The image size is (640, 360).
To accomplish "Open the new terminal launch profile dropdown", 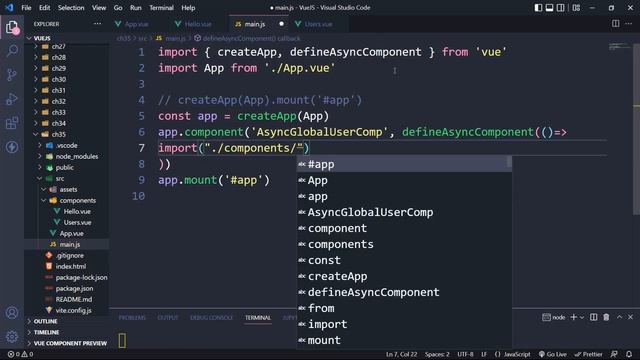I will [582, 317].
